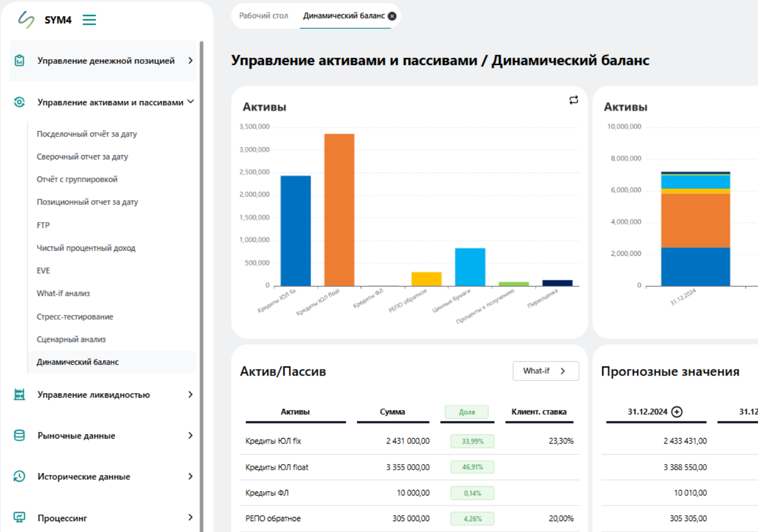Click the cash position management clipboard icon
This screenshot has width=758, height=532.
pyautogui.click(x=19, y=61)
